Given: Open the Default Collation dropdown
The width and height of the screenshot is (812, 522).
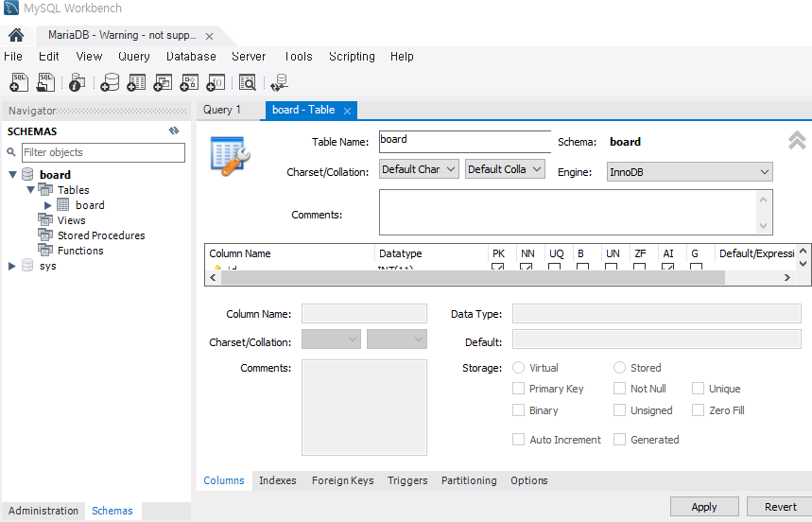Looking at the screenshot, I should coord(505,169).
